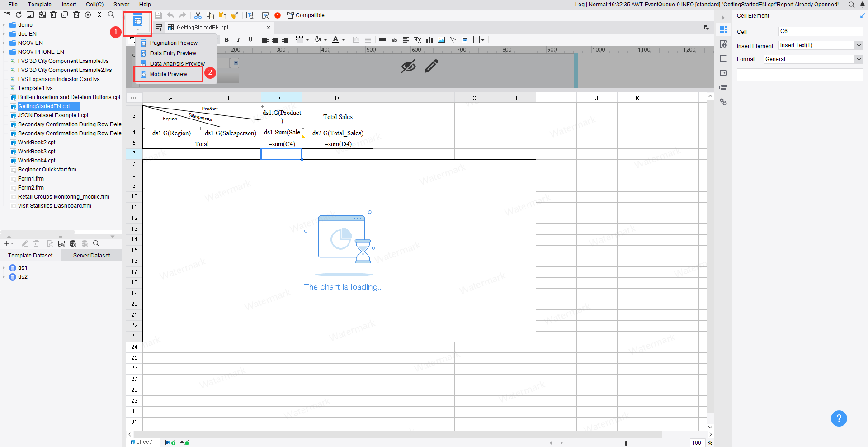868x447 pixels.
Task: Switch to the Server Dataset tab
Action: coord(91,255)
